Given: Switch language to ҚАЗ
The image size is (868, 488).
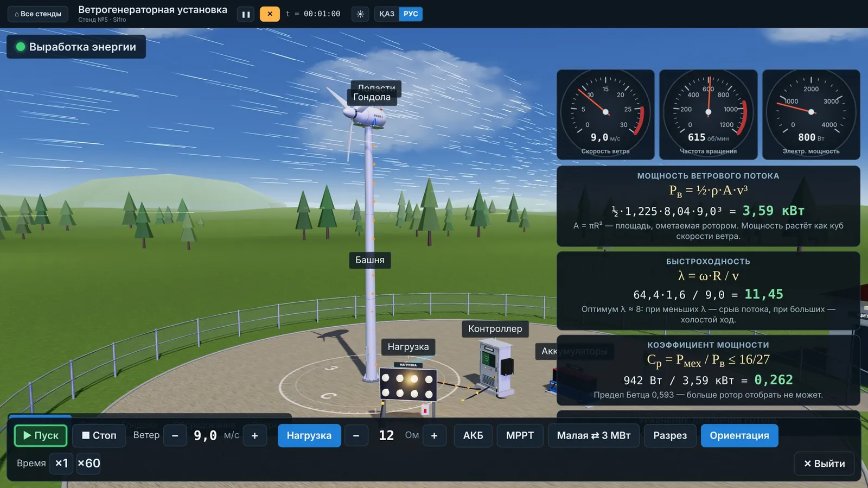Looking at the screenshot, I should click(x=387, y=14).
